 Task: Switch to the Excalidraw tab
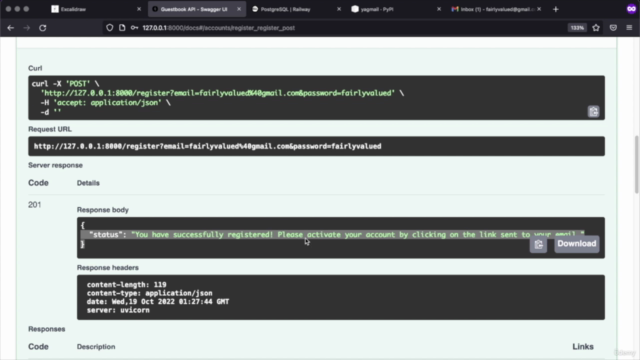click(96, 9)
